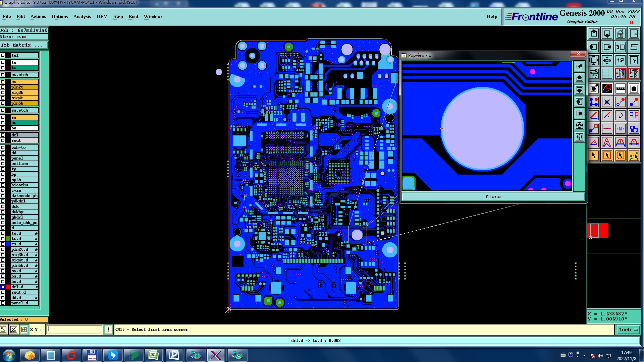Click the X Y coordinate input field
This screenshot has height=362, width=644.
(74, 329)
